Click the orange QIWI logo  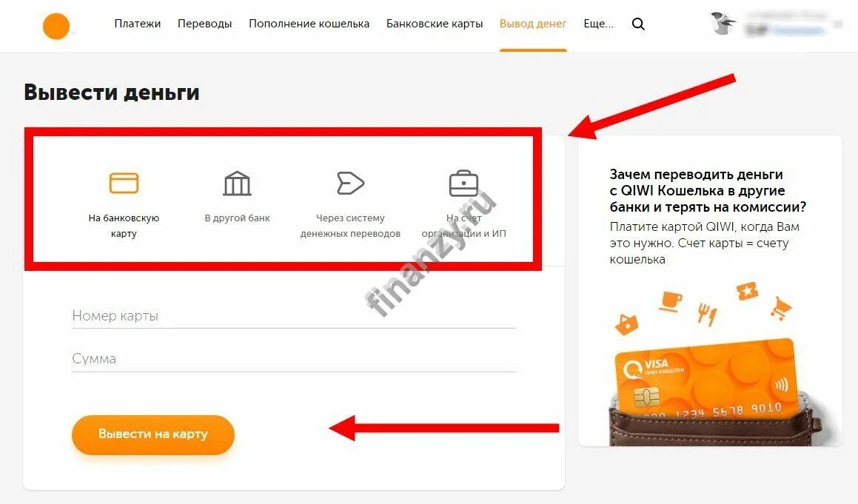pyautogui.click(x=56, y=26)
